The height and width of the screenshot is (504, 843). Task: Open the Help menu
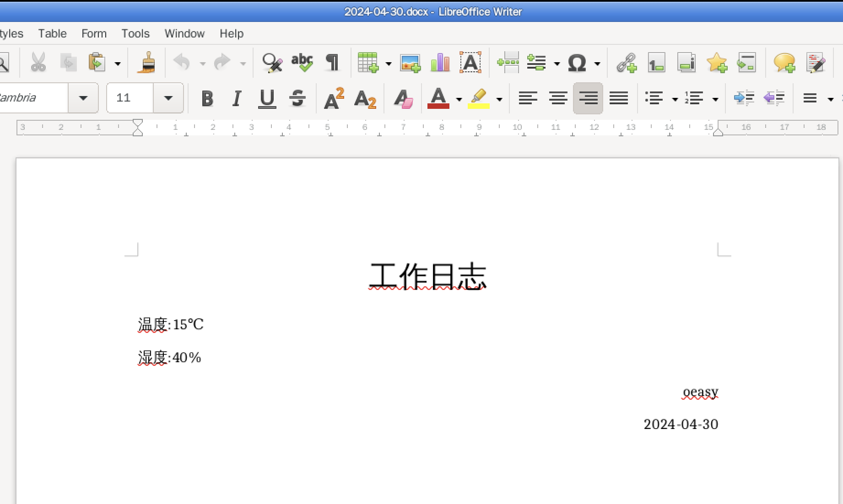pos(232,33)
